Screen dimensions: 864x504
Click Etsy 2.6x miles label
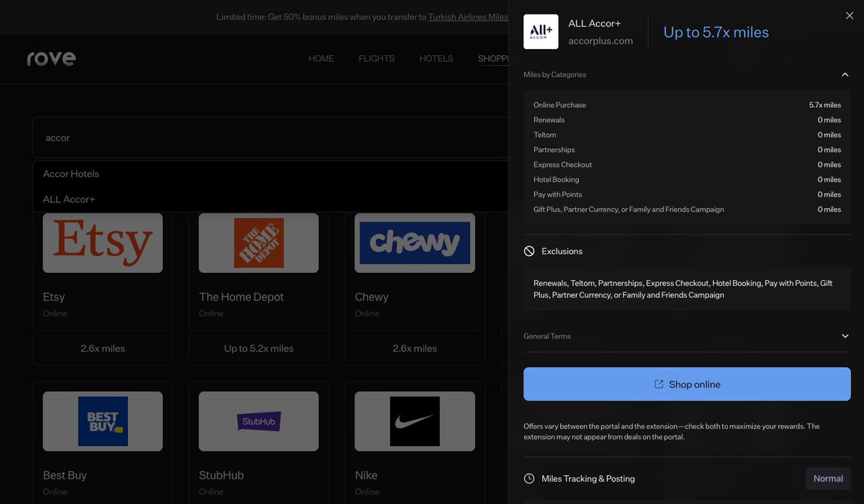(x=102, y=348)
